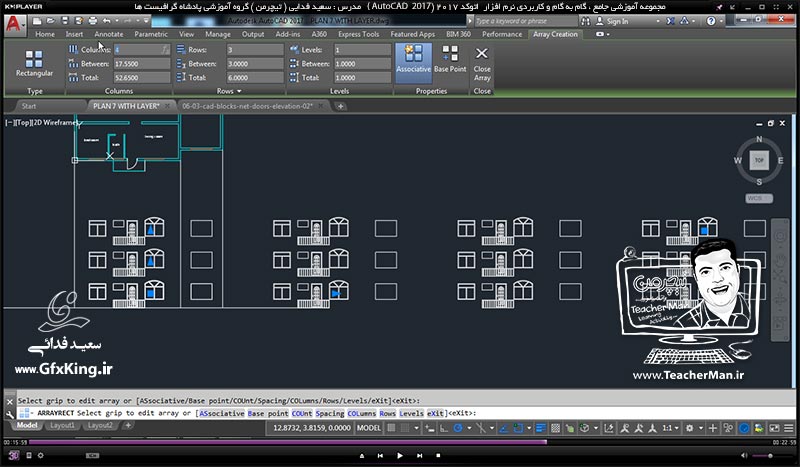The image size is (800, 467).
Task: Toggle Ortho mode in status bar
Action: [x=443, y=428]
